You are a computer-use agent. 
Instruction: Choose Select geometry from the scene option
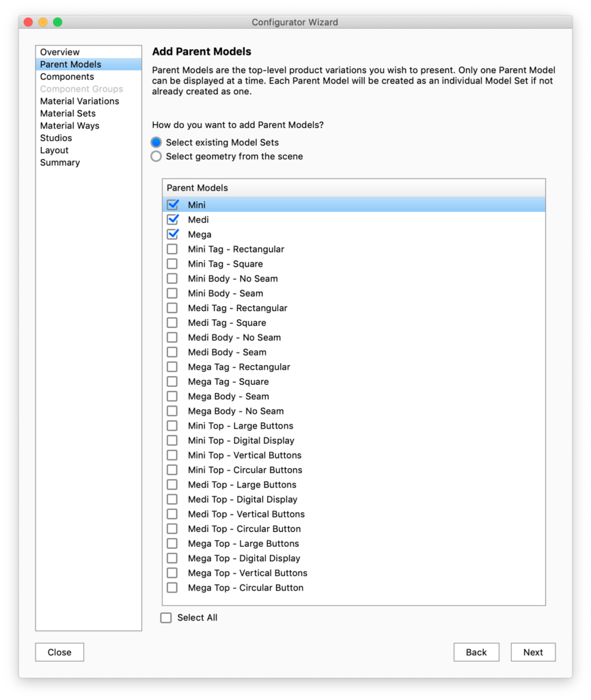point(156,157)
